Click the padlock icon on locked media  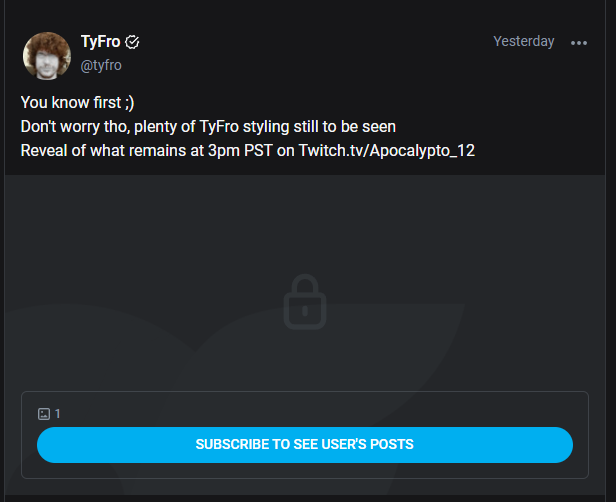coord(305,302)
